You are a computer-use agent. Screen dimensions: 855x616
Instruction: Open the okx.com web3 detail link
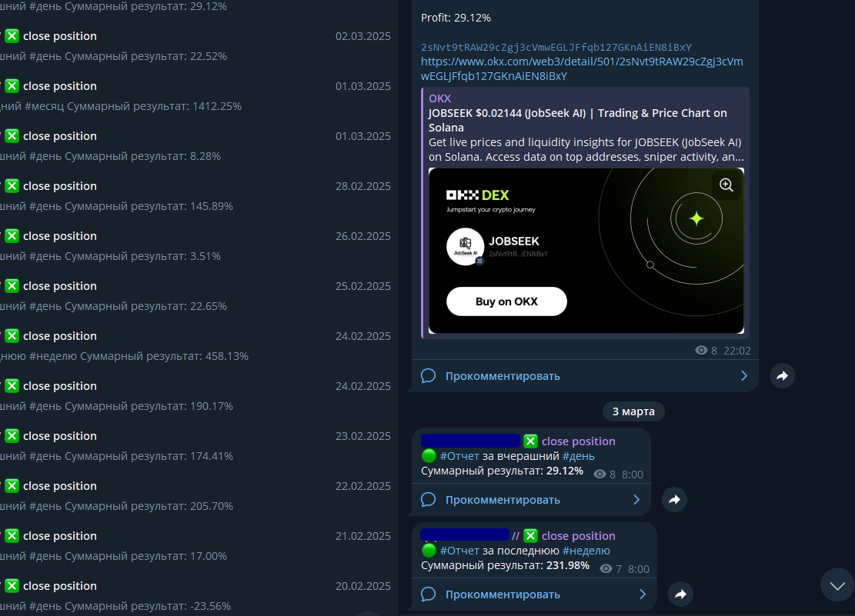582,68
